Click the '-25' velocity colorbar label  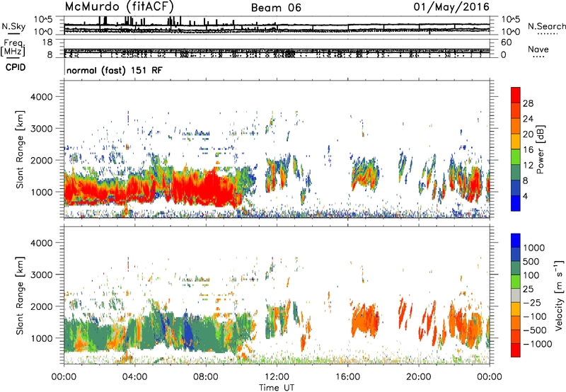point(532,303)
